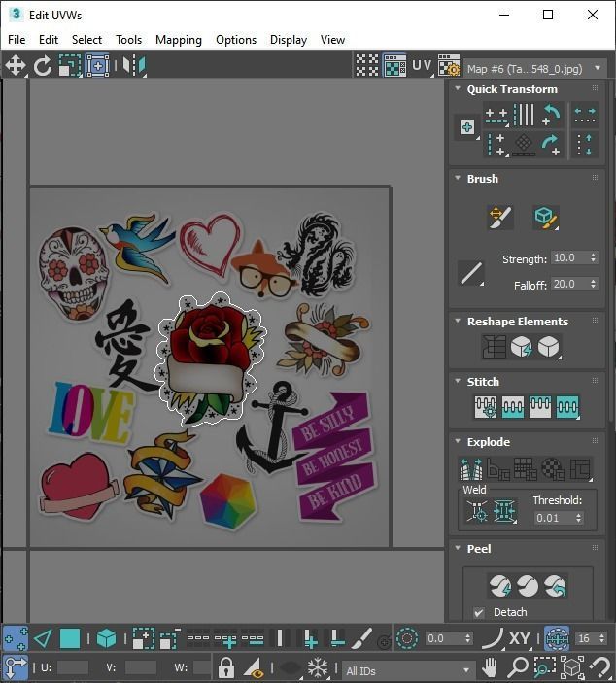Click the UV coordinate display button
The height and width of the screenshot is (683, 616).
pos(422,65)
